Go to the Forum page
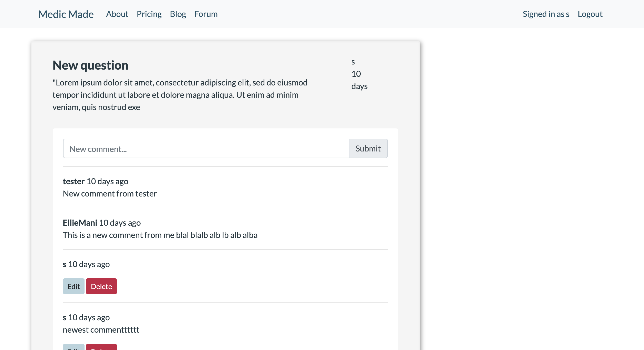644x350 pixels. point(206,14)
